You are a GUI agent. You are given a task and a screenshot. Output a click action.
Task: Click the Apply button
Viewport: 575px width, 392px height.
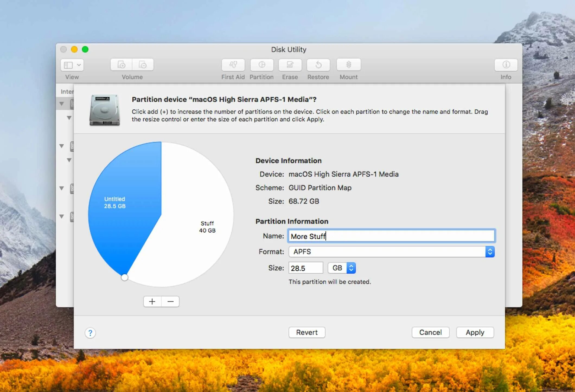pos(475,332)
